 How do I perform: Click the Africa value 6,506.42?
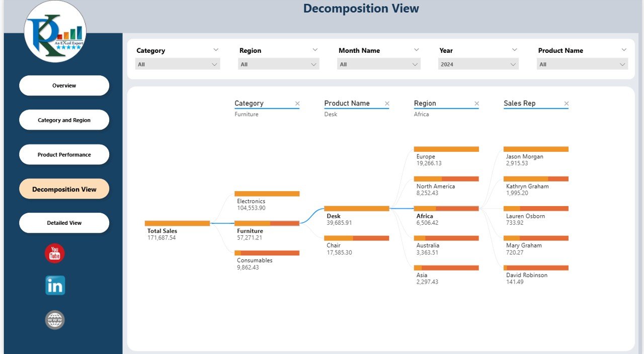428,223
